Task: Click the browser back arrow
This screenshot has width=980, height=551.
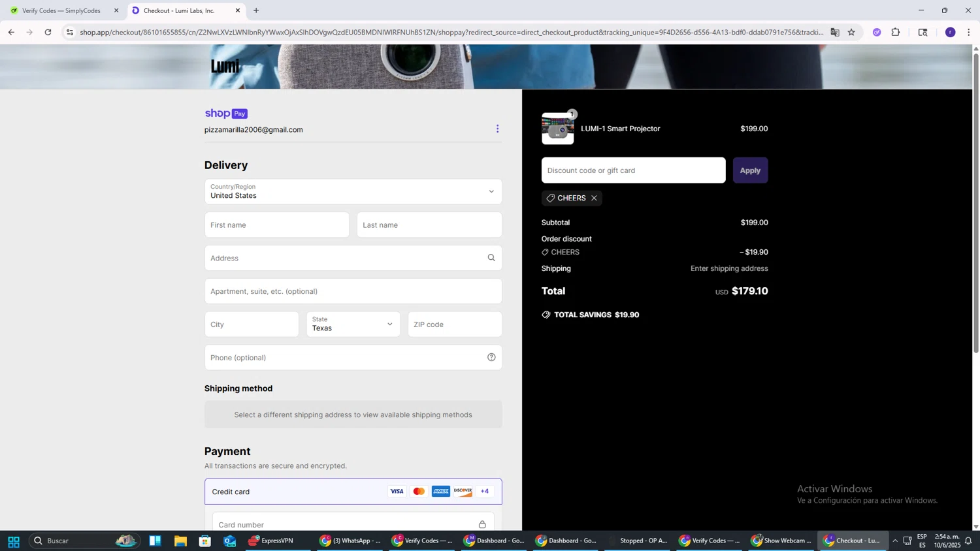Action: pyautogui.click(x=11, y=32)
